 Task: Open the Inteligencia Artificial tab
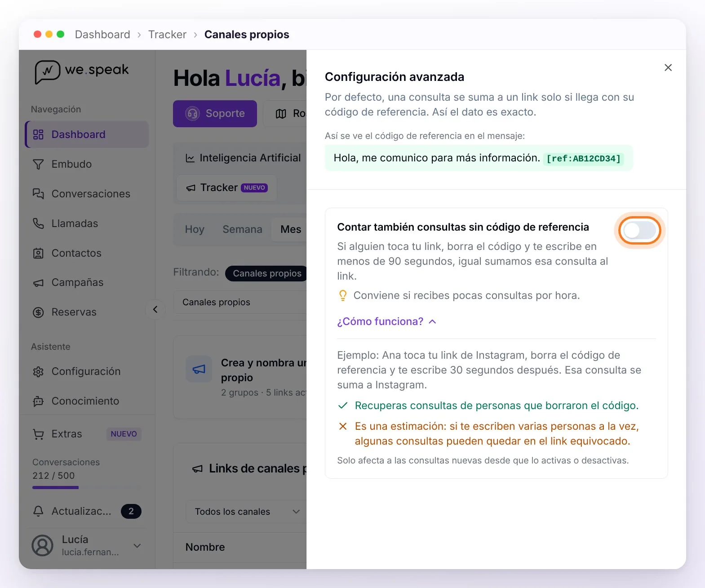click(x=243, y=158)
